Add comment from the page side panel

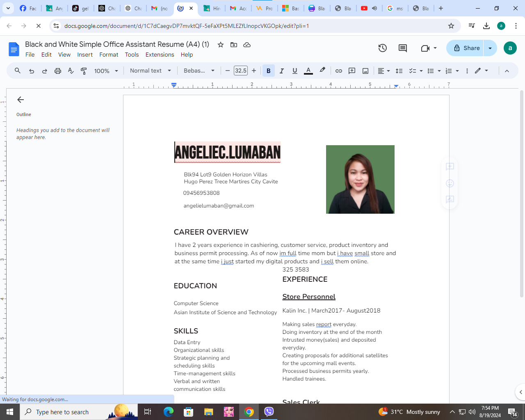tap(450, 167)
